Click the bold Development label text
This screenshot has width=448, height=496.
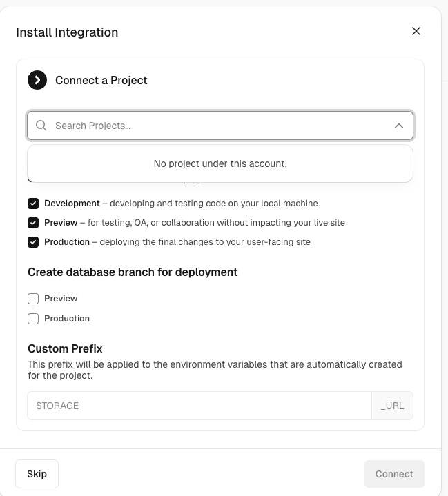click(72, 204)
